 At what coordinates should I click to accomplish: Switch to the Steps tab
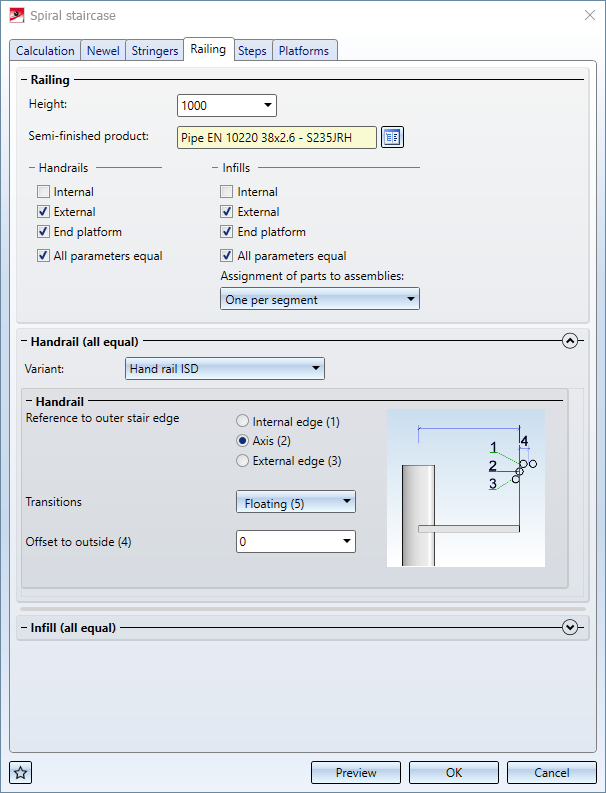pos(252,51)
